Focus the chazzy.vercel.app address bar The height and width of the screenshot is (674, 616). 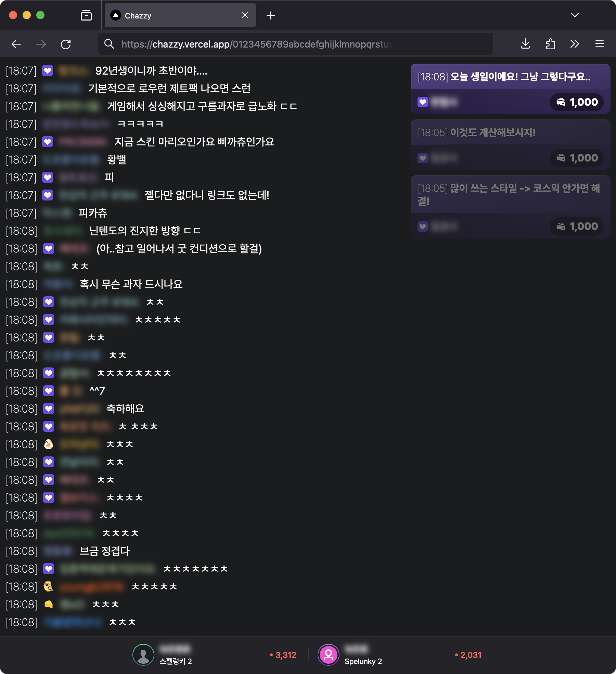296,44
